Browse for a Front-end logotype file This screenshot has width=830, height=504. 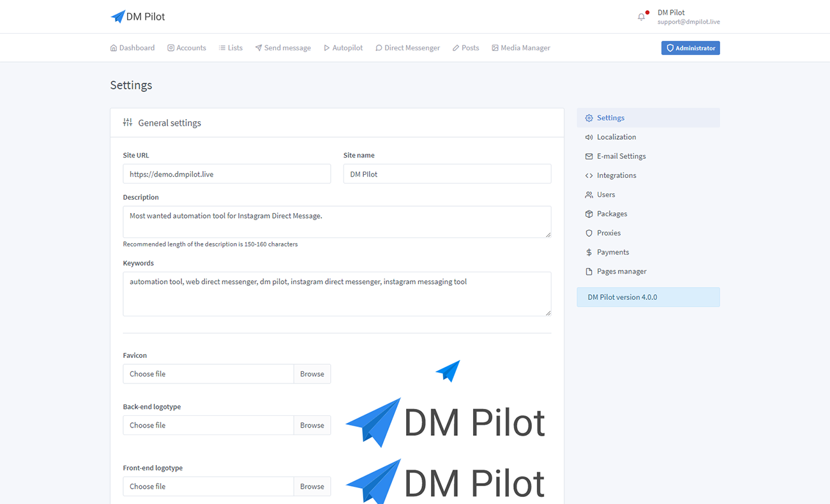[312, 486]
